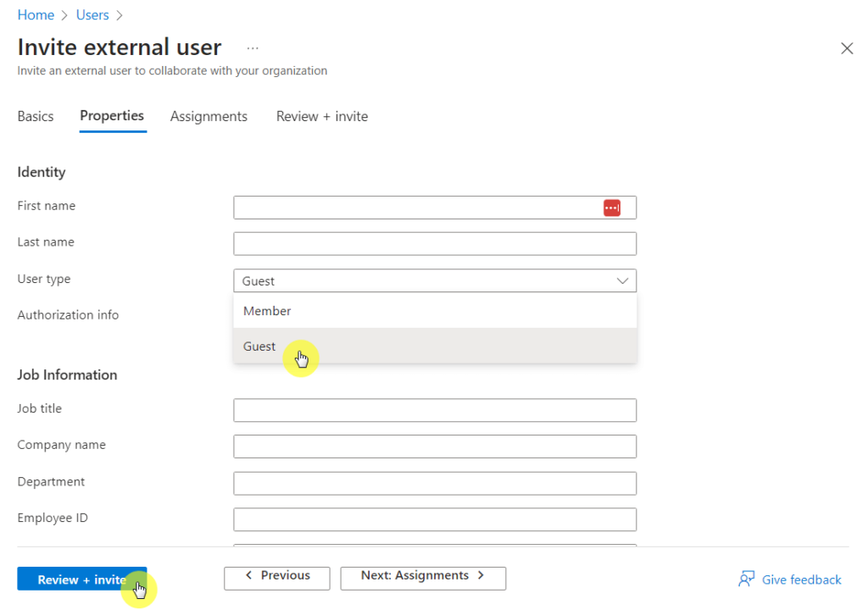Click the Next: Assignments button

pos(423,579)
